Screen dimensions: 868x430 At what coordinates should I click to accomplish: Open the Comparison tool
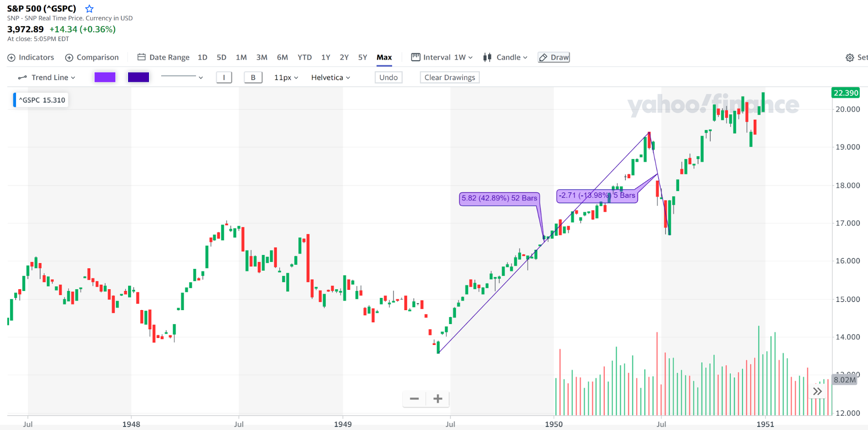pos(92,57)
